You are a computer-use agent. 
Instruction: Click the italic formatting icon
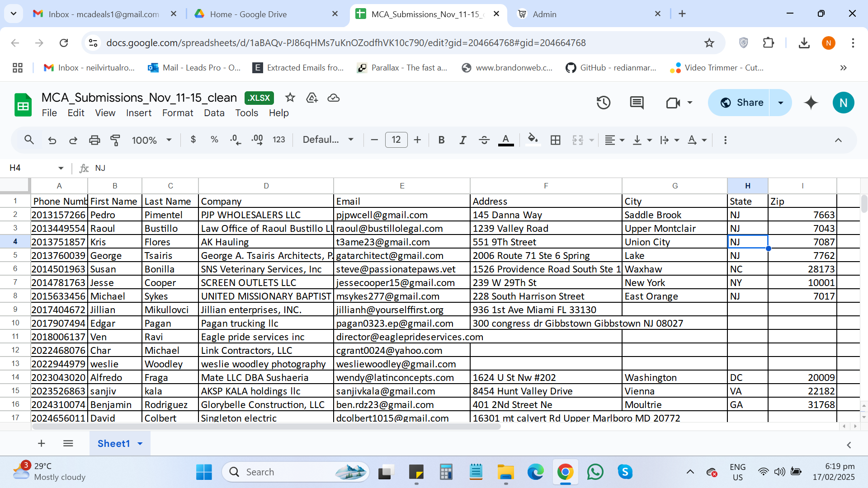pos(462,140)
